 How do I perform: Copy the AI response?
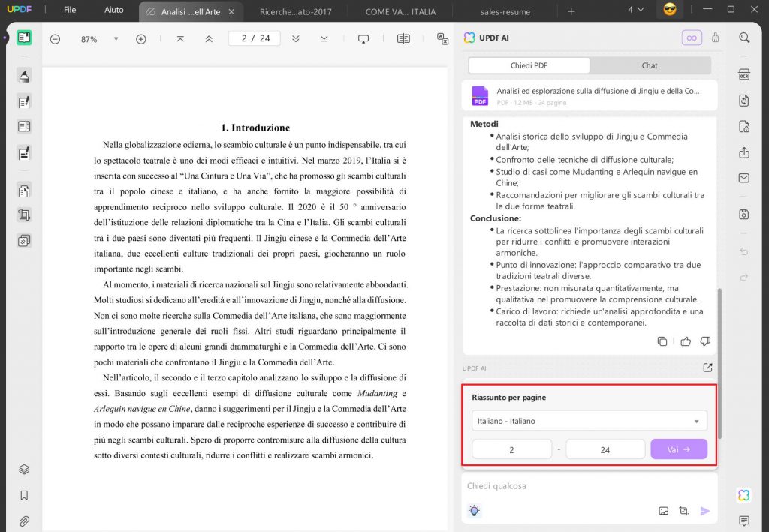coord(662,341)
